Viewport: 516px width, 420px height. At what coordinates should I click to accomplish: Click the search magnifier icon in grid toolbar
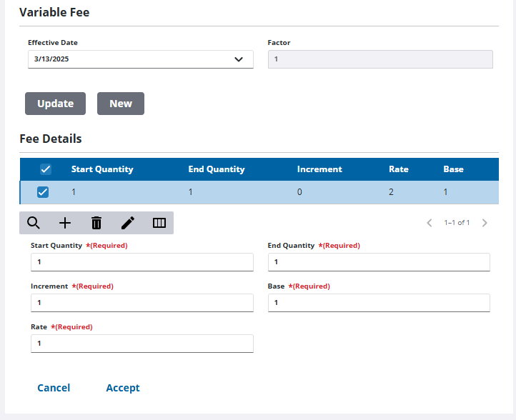33,223
